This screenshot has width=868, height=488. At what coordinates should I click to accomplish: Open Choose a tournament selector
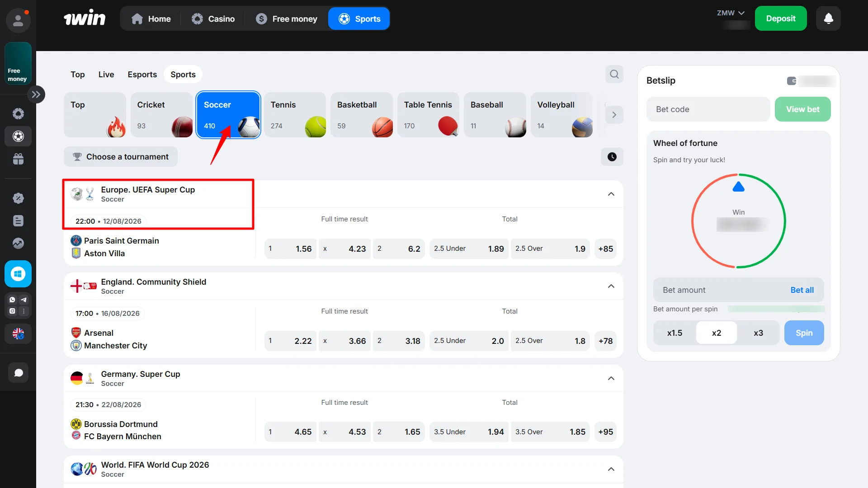click(121, 157)
